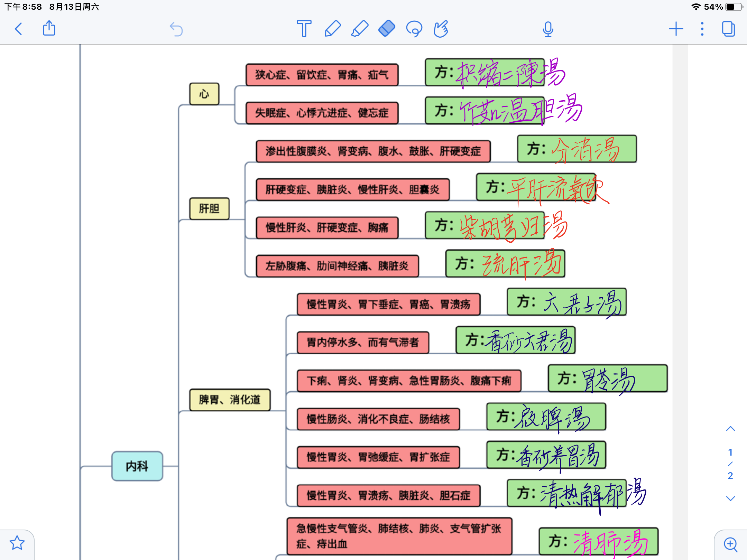This screenshot has width=747, height=560.
Task: Click the 狭心症、留饮症、胃痛、疝气 node
Action: pos(322,75)
